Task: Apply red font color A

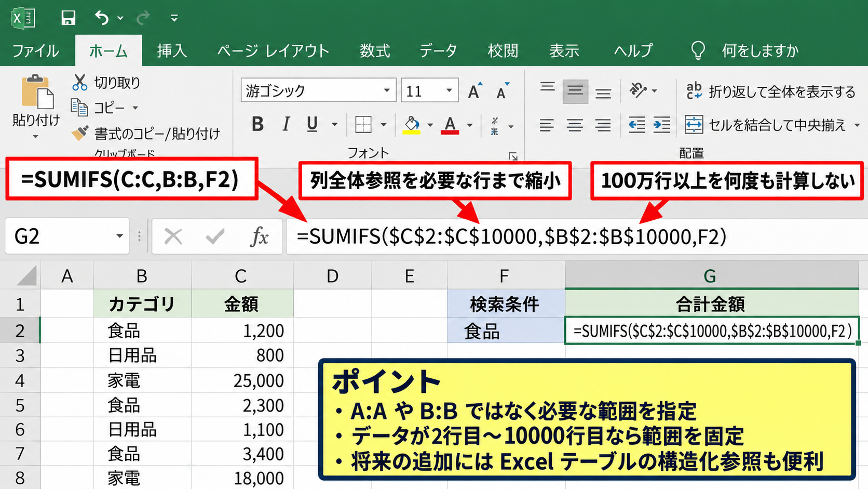Action: coord(450,125)
